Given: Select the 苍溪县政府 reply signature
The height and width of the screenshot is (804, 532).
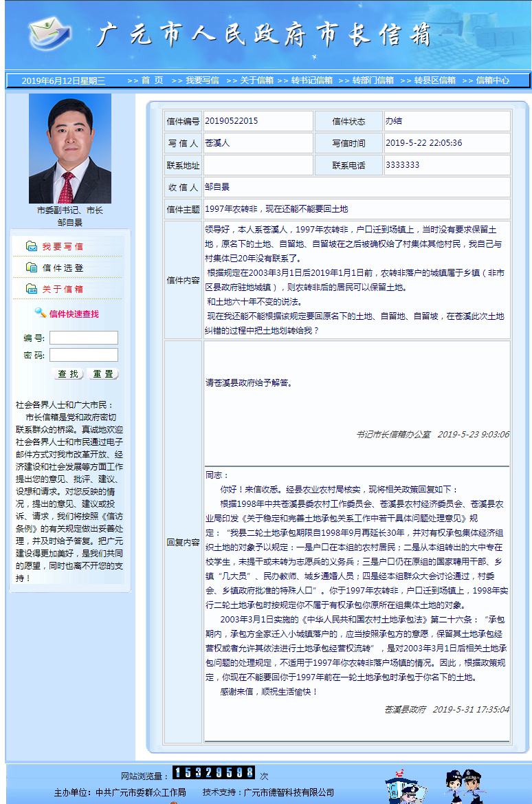Looking at the screenshot, I should (x=406, y=710).
